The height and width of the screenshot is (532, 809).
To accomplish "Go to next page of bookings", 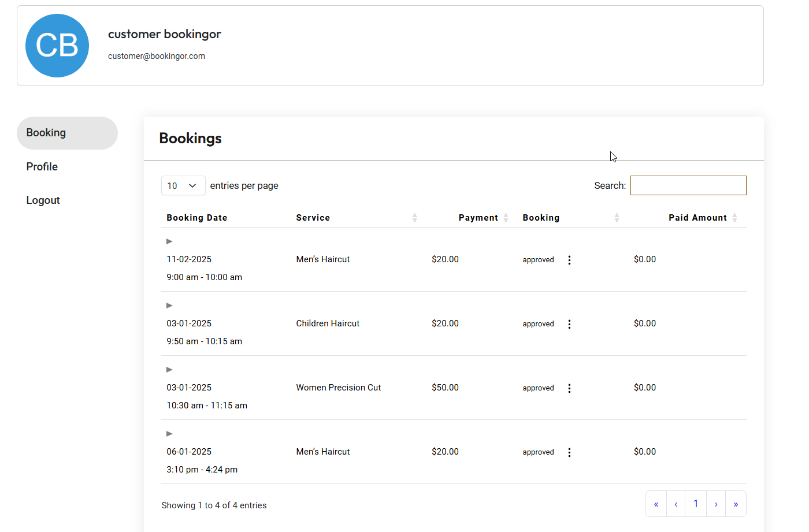I will [x=716, y=504].
